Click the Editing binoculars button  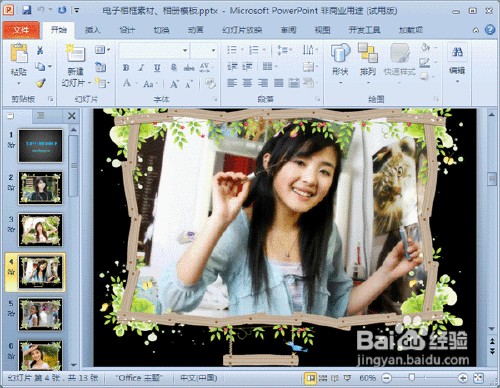pos(457,63)
